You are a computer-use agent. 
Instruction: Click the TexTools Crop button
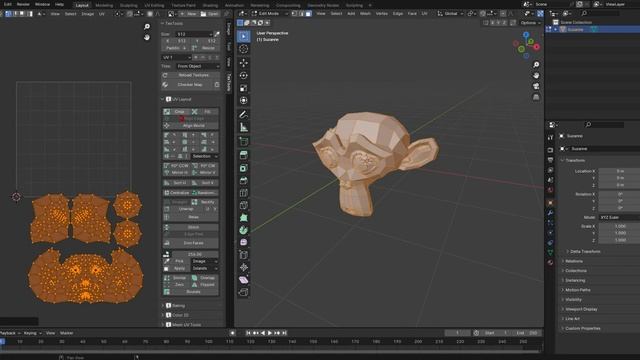[x=176, y=112]
